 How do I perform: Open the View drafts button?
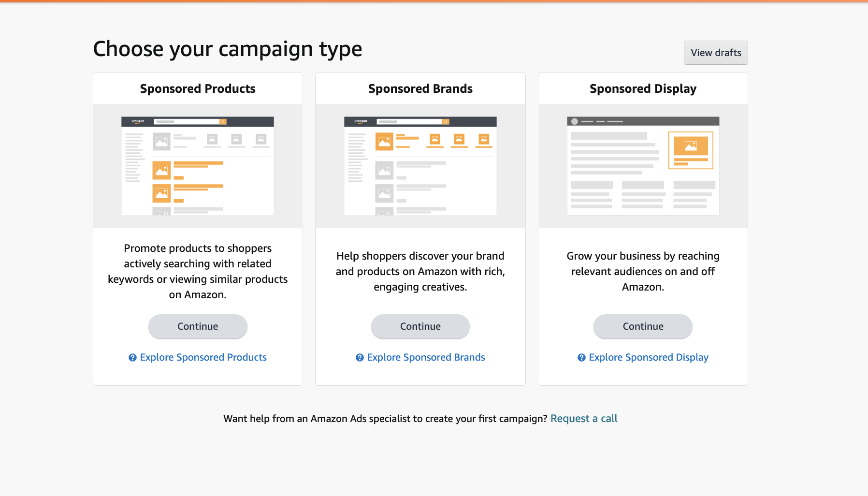pos(715,53)
